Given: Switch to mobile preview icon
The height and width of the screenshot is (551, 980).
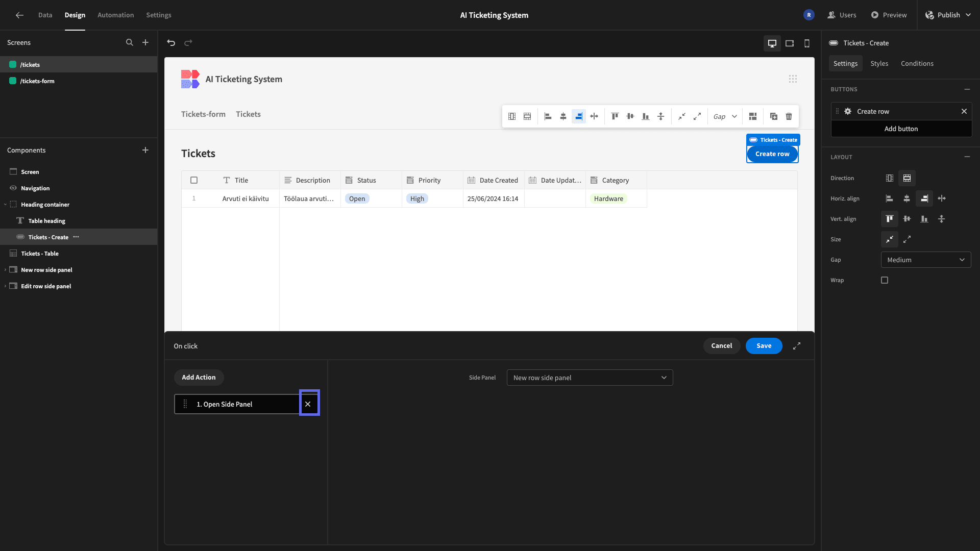Looking at the screenshot, I should [x=807, y=43].
